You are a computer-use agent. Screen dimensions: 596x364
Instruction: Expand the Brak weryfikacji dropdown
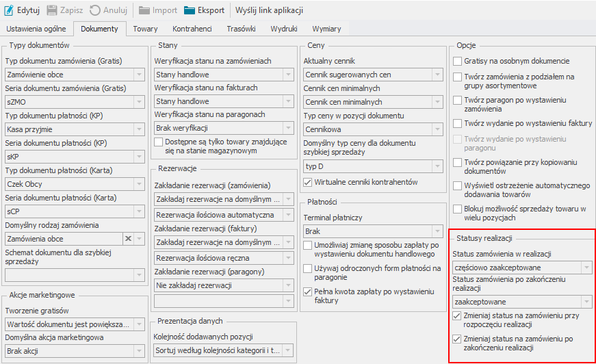[288, 128]
